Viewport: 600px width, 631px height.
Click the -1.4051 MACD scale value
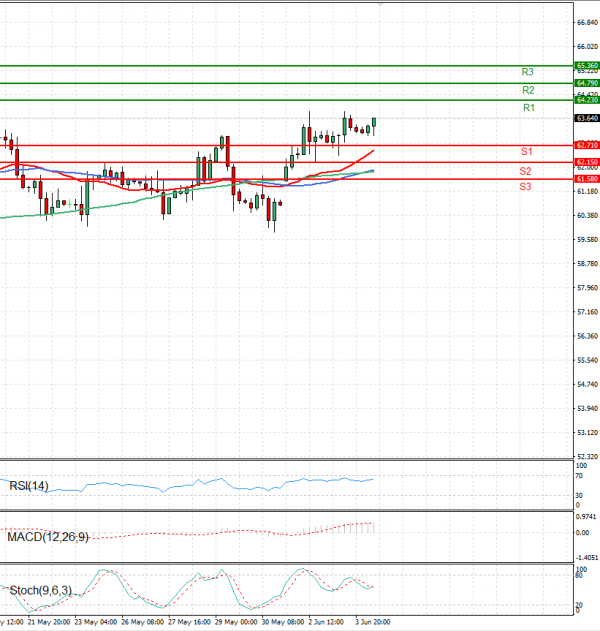[x=587, y=558]
